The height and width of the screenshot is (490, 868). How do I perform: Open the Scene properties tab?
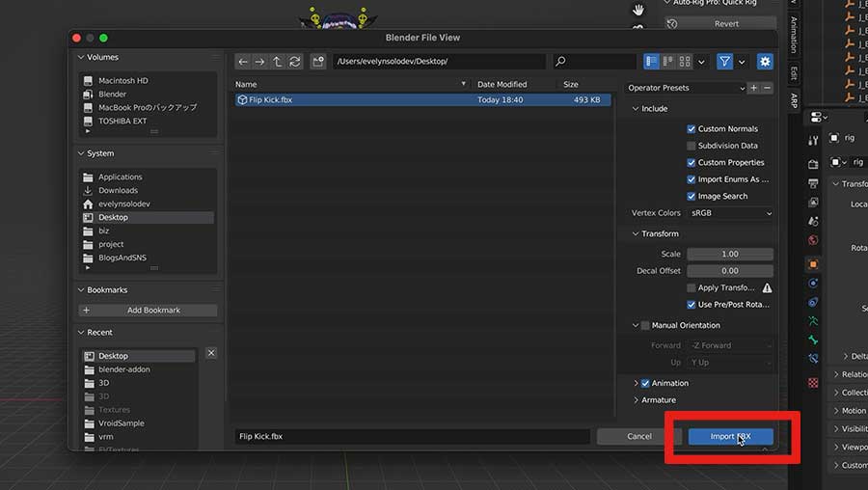click(813, 221)
